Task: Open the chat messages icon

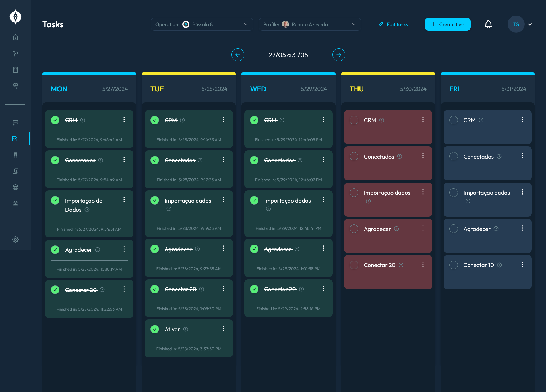Action: pos(15,123)
